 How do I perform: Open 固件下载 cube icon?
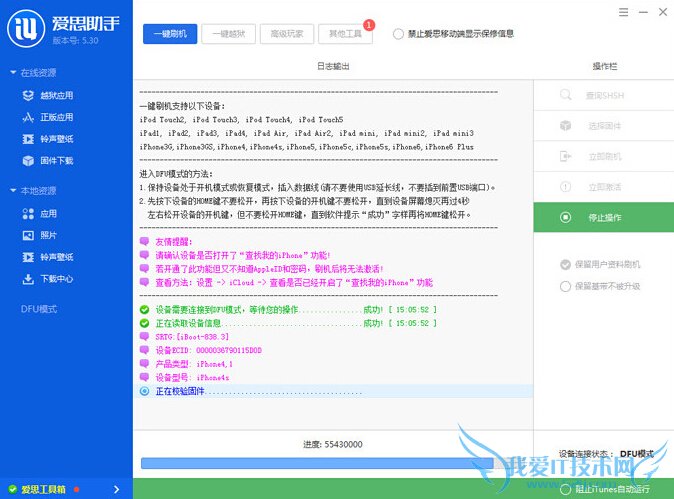pos(28,161)
